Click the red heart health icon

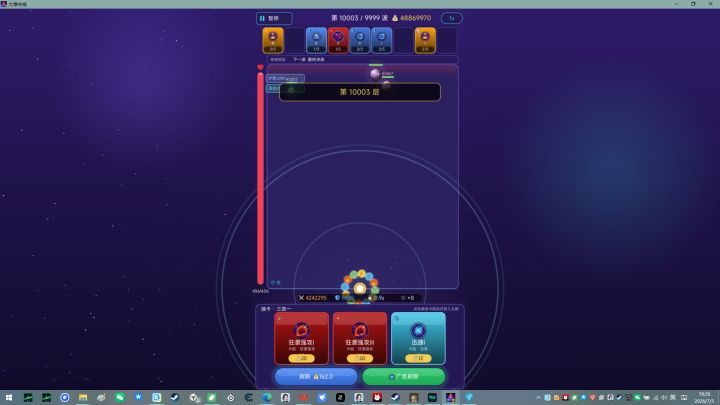pyautogui.click(x=260, y=68)
